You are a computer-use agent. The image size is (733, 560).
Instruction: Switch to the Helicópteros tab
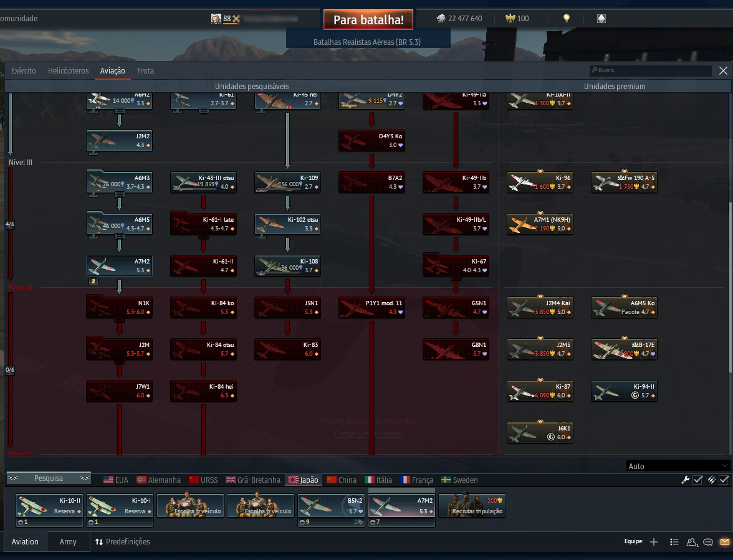69,70
